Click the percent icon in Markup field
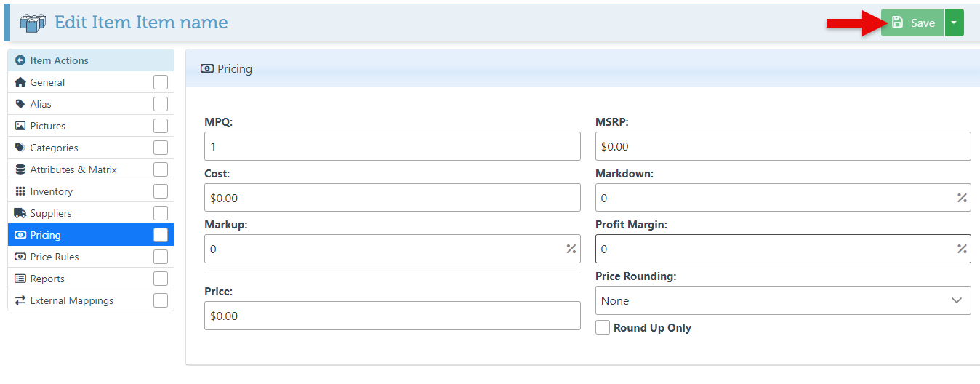The width and height of the screenshot is (980, 384). tap(571, 249)
